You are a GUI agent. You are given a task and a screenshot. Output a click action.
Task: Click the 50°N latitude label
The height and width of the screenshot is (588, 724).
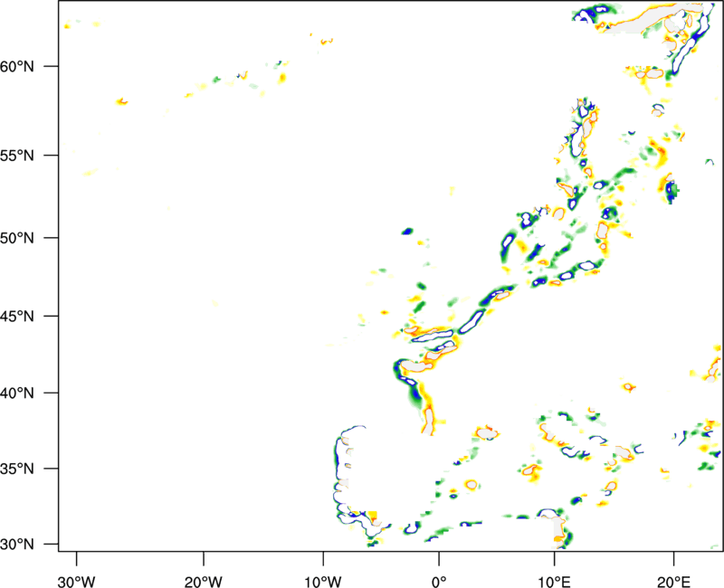pyautogui.click(x=17, y=238)
